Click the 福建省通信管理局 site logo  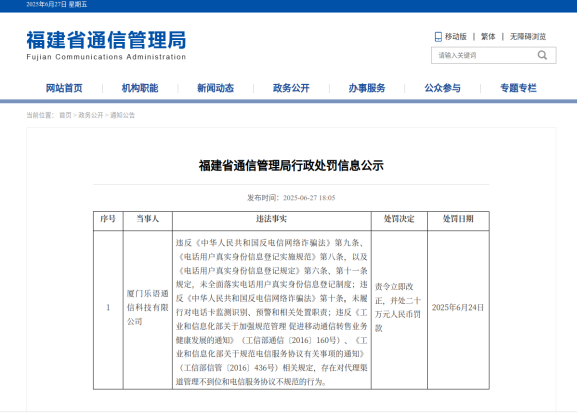[106, 45]
